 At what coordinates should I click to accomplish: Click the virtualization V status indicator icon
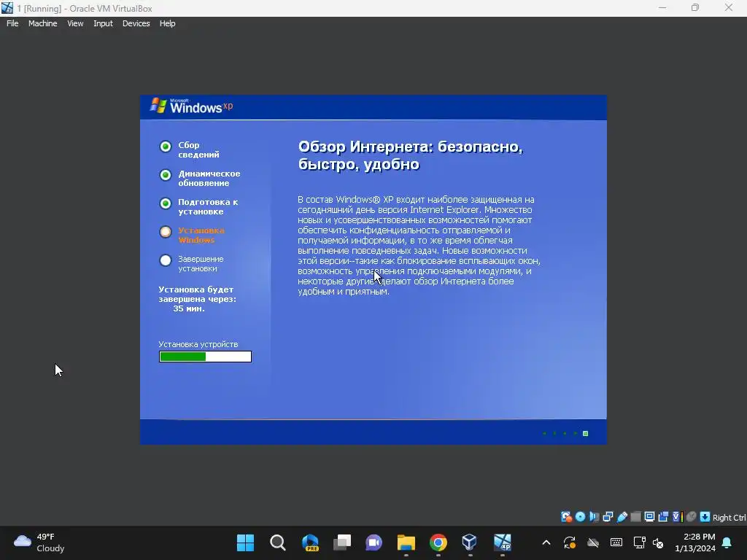click(x=677, y=517)
